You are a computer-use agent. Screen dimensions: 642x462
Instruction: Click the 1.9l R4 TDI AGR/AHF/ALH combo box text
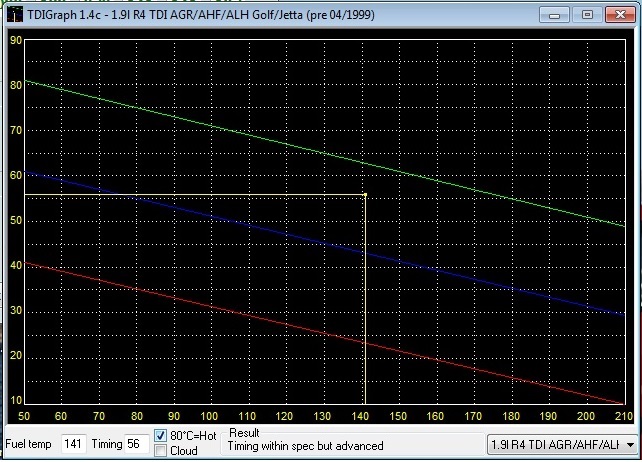(x=555, y=443)
